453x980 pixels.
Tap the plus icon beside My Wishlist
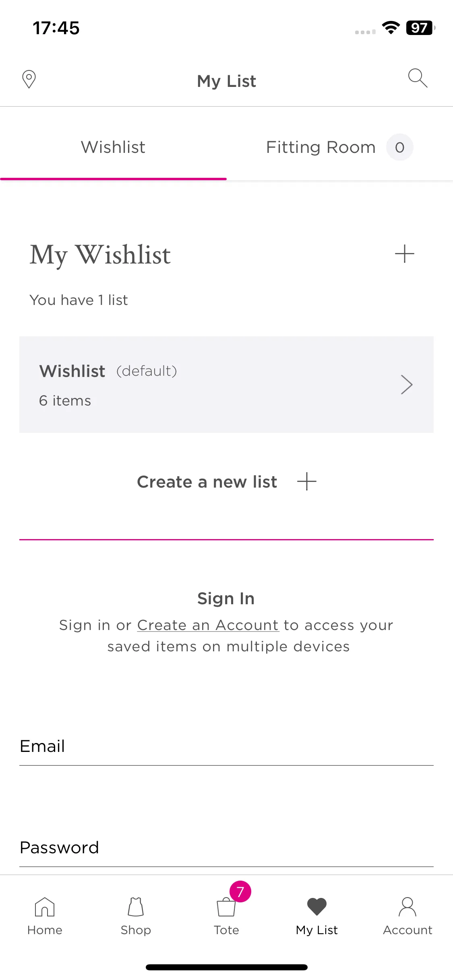coord(405,254)
